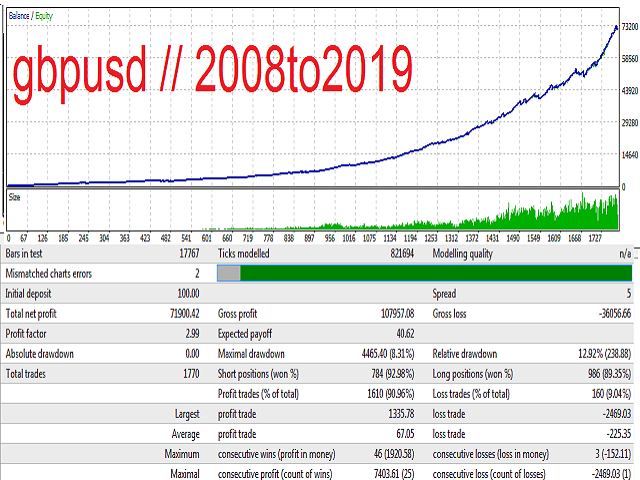Click the green modelling quality progress bar

click(x=435, y=272)
